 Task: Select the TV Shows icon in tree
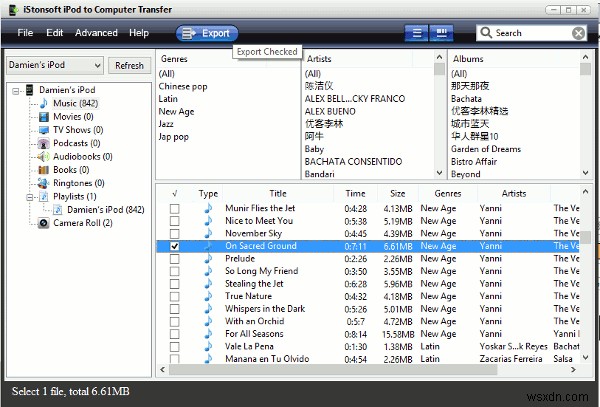click(44, 130)
